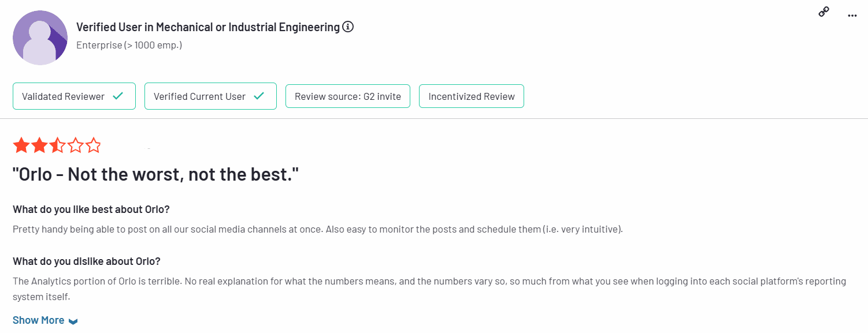Click the Enterprise (> 1000 emp.) label

128,44
